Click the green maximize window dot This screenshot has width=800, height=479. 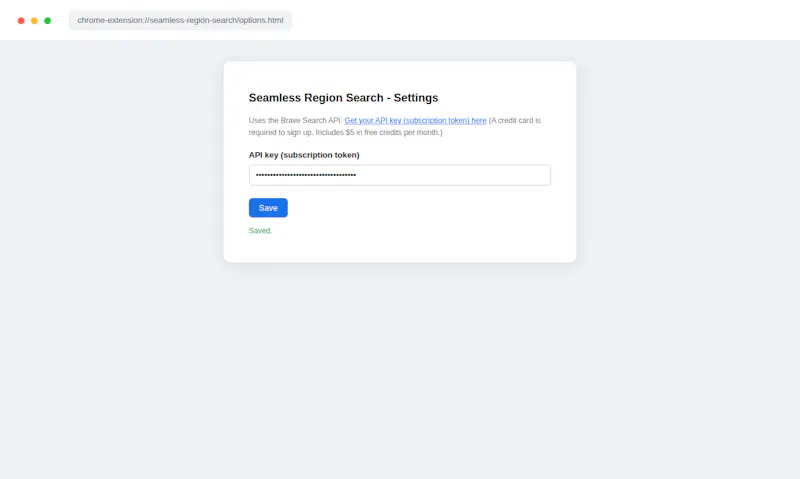47,21
